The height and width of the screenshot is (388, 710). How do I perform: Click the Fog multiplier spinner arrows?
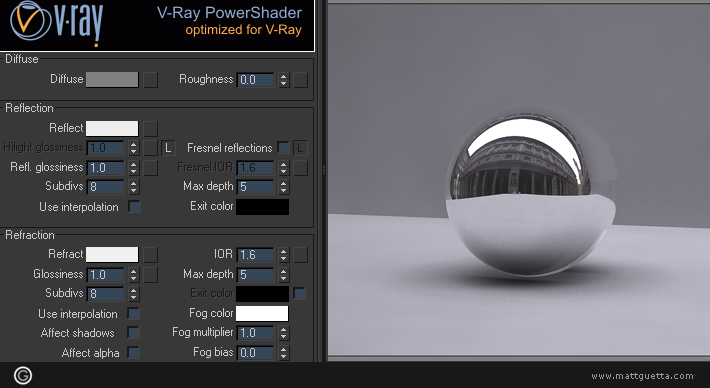pyautogui.click(x=283, y=333)
